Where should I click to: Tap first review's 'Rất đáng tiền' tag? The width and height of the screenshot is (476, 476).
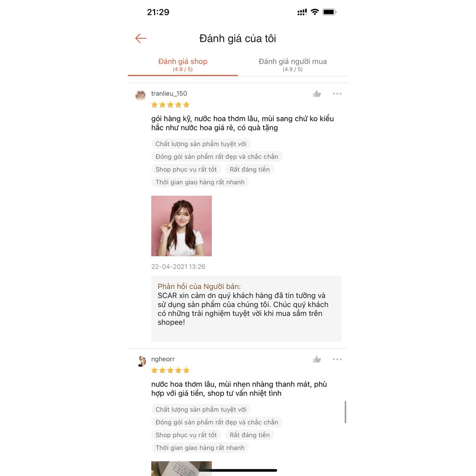pyautogui.click(x=250, y=169)
